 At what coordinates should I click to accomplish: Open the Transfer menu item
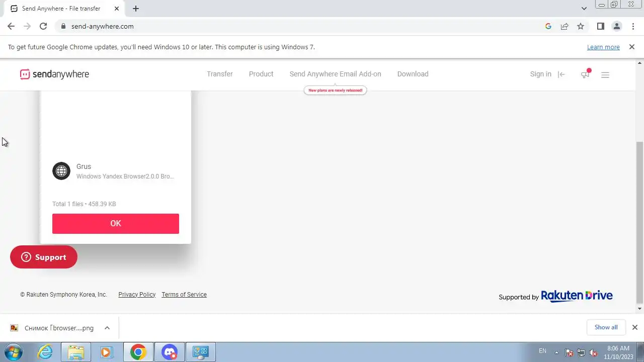click(220, 74)
